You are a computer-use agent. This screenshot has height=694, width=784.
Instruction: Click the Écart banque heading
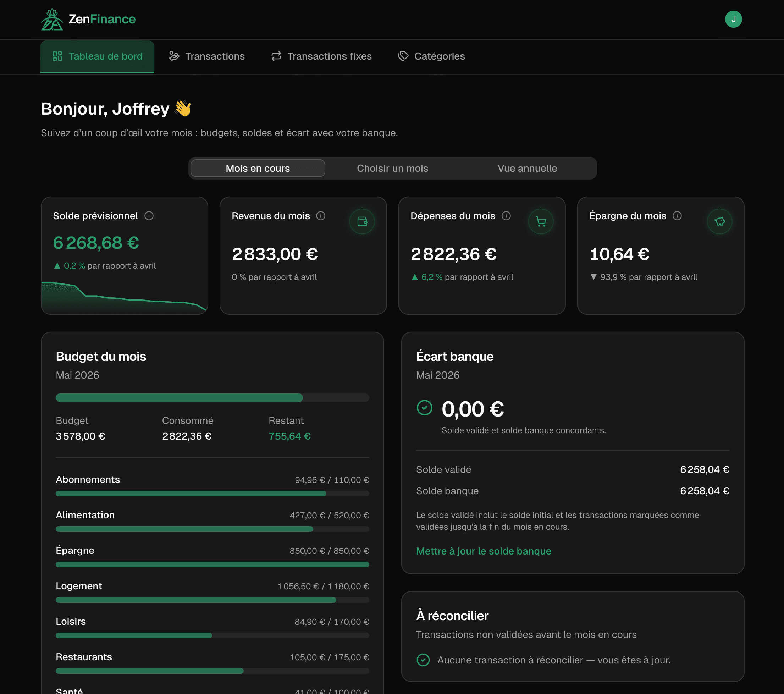click(454, 356)
